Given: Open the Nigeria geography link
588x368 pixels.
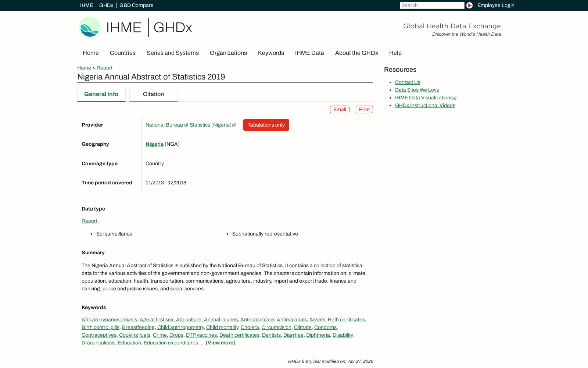Looking at the screenshot, I should (154, 144).
